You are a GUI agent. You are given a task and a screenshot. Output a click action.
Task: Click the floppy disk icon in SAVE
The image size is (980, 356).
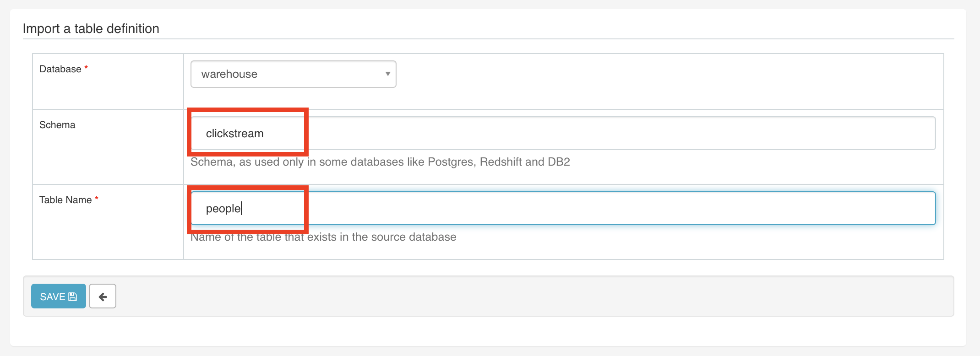tap(73, 297)
